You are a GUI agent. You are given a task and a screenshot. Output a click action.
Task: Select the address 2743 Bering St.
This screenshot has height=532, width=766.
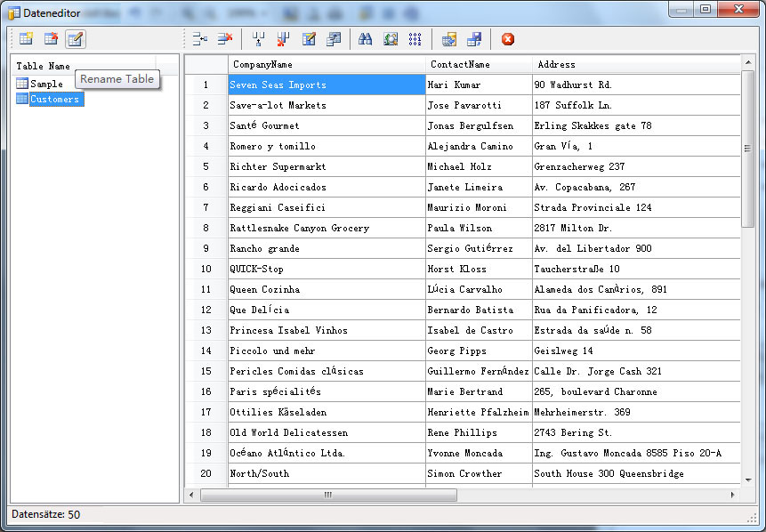click(x=636, y=433)
